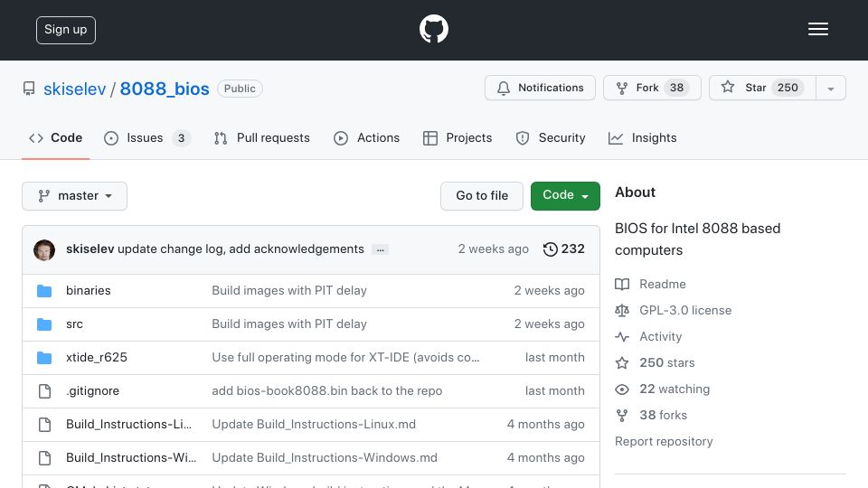This screenshot has width=868, height=488.
Task: Open the src folder name
Action: coord(74,324)
